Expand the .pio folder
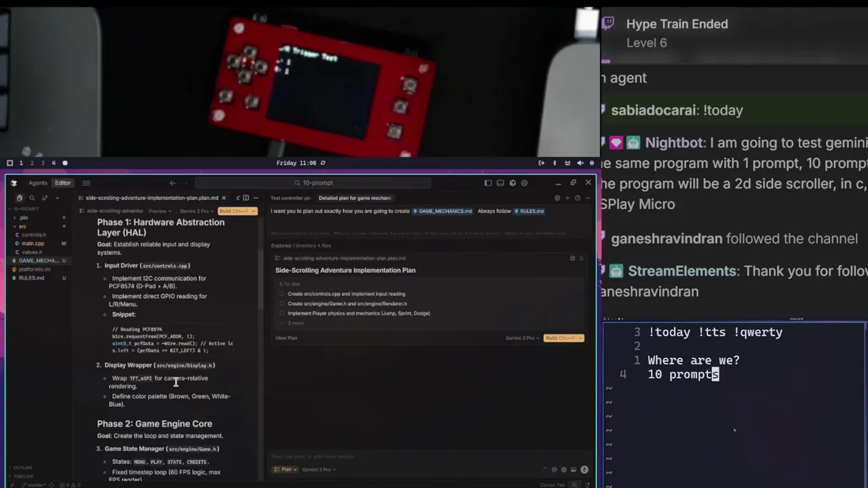Viewport: 868px width, 488px height. pyautogui.click(x=24, y=218)
